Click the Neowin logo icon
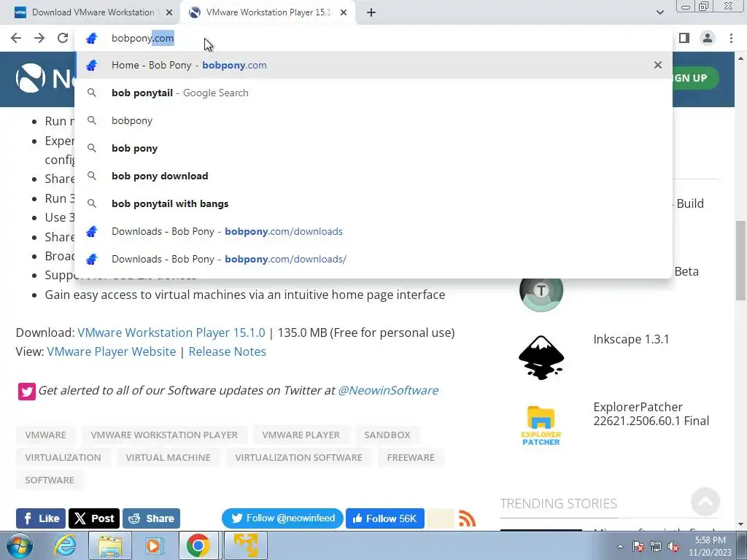 [31, 77]
